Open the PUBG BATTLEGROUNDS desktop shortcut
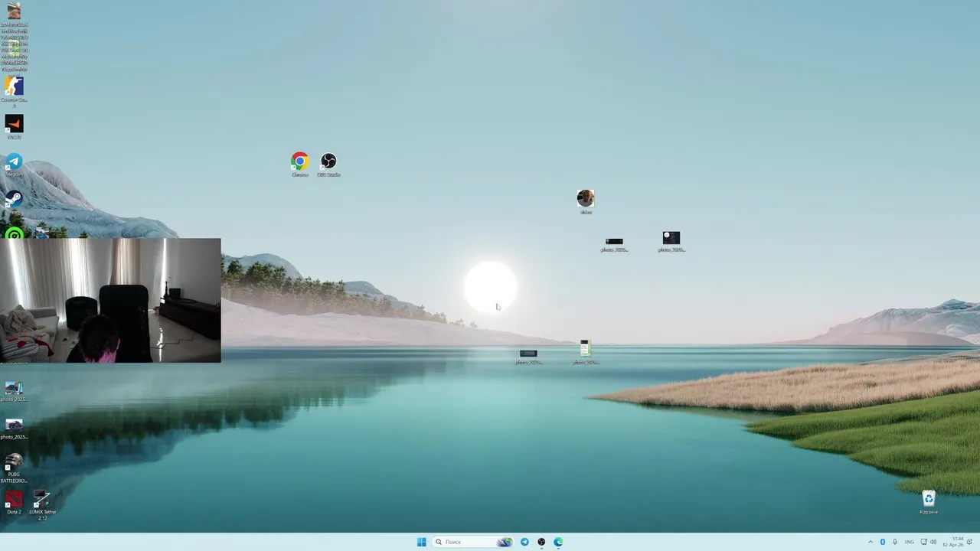 click(x=14, y=468)
